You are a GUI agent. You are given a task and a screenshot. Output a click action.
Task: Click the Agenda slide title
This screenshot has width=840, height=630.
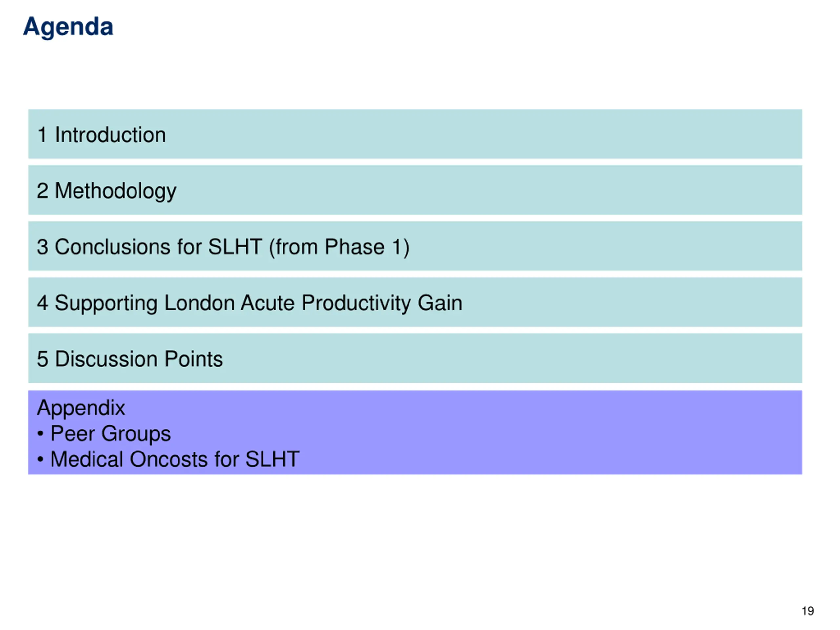click(x=68, y=27)
